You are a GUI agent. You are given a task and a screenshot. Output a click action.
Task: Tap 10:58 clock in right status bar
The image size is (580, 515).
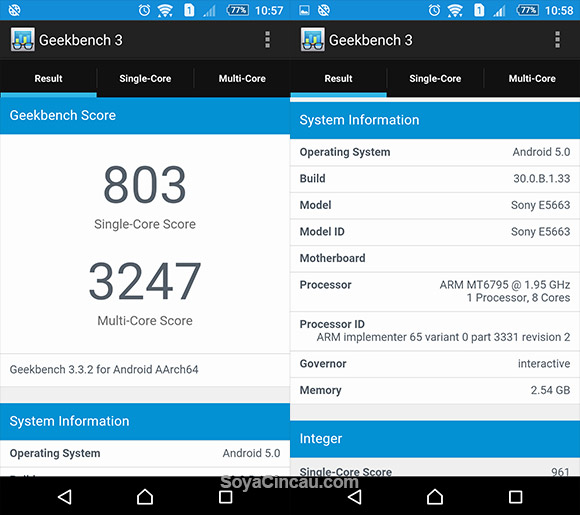(559, 10)
